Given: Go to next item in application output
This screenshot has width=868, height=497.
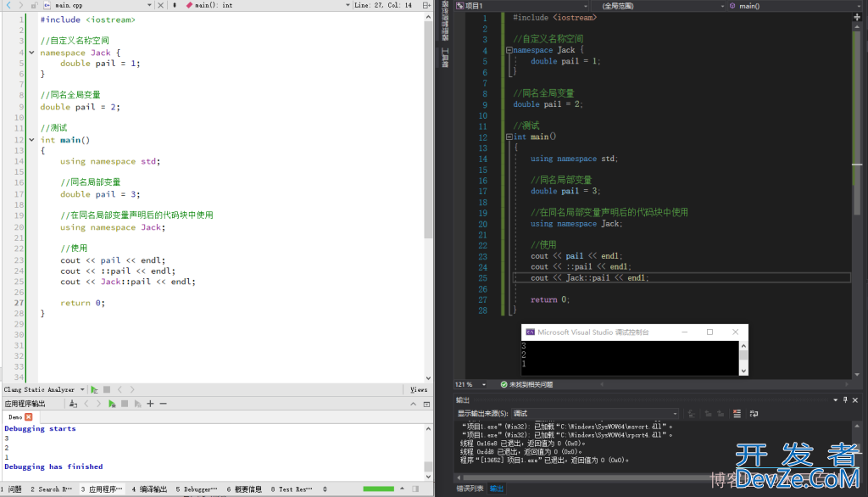Looking at the screenshot, I should [98, 404].
